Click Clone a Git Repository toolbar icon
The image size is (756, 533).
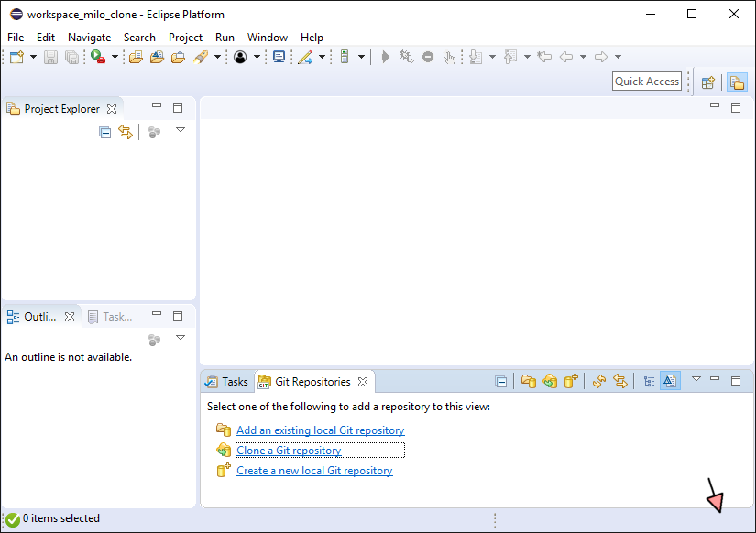[550, 382]
